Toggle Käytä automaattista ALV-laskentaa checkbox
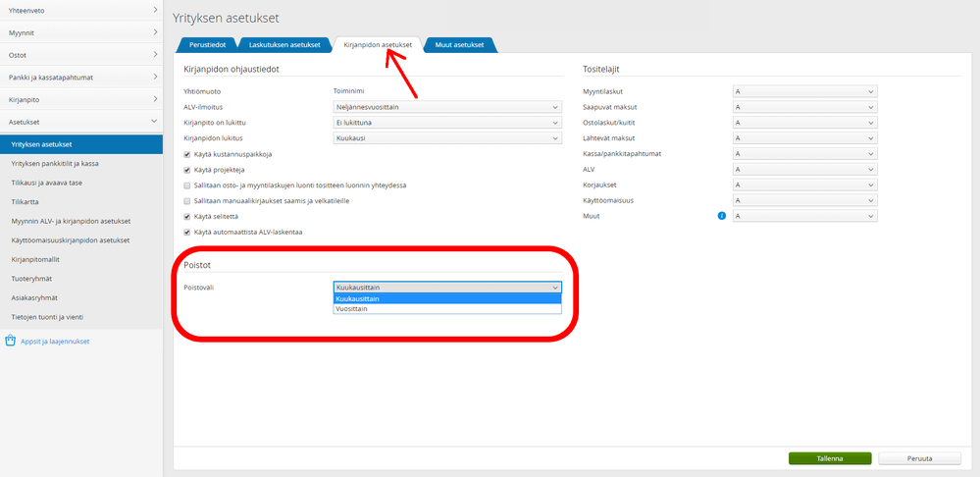Viewport: 980px width, 477px height. tap(186, 233)
